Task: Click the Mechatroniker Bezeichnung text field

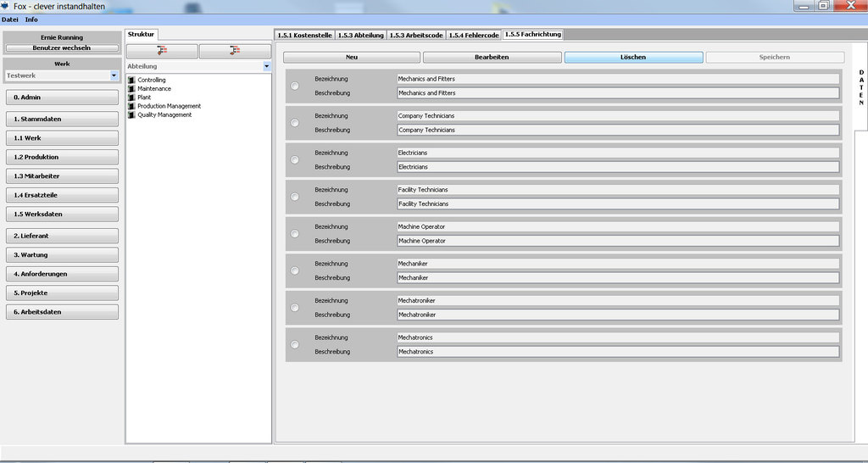Action: 617,300
